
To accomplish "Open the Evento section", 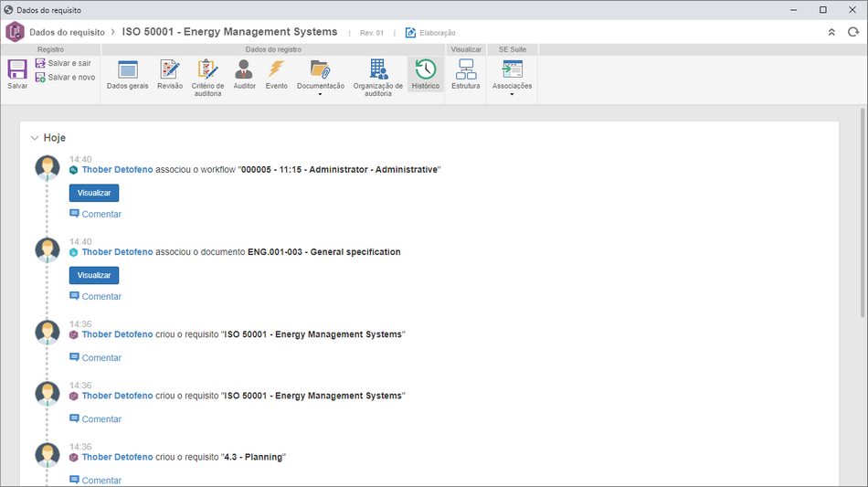I will tap(276, 74).
